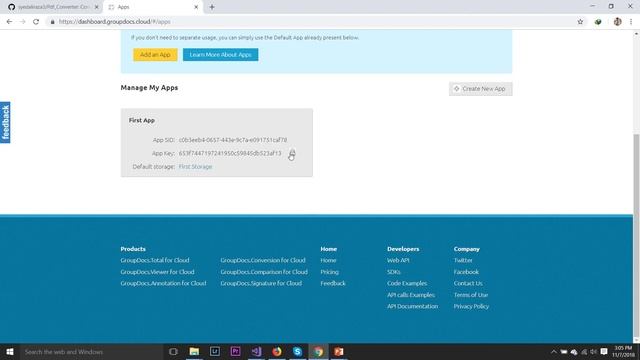Open Visual Studio from taskbar
The width and height of the screenshot is (640, 360).
[256, 352]
